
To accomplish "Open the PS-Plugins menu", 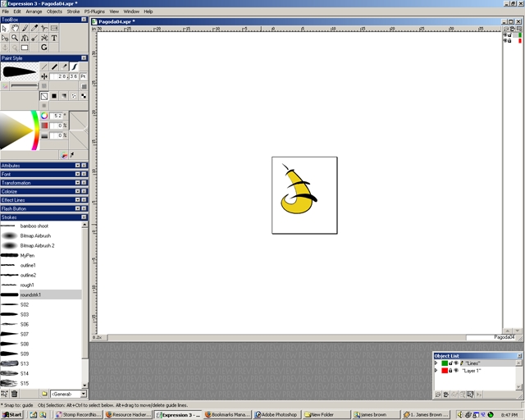I will (94, 11).
